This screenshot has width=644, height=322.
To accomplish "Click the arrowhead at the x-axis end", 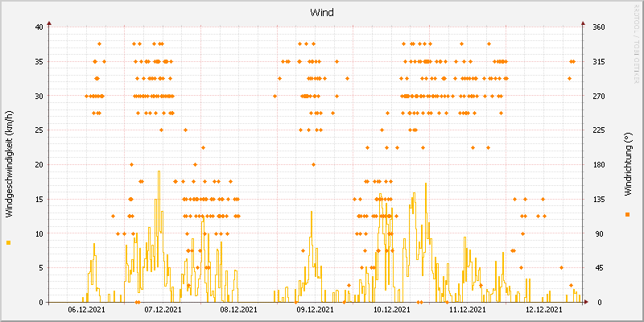I will [586, 302].
